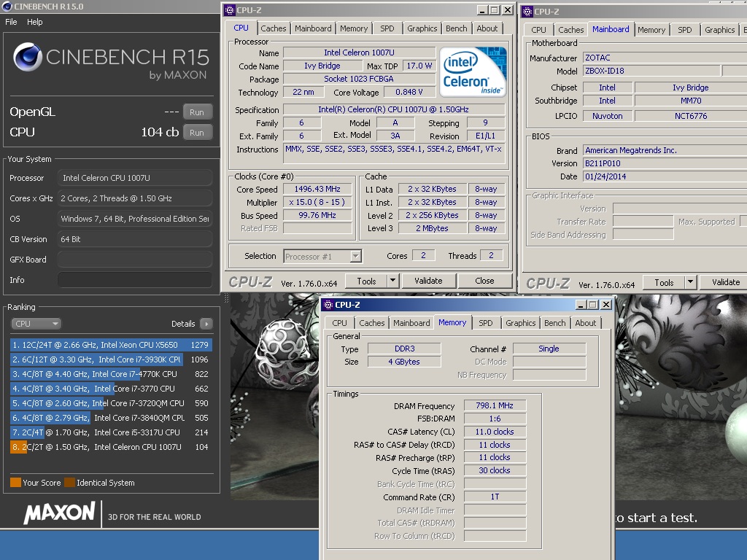Image resolution: width=747 pixels, height=560 pixels.
Task: Open the ranking CPU dropdown
Action: 36,324
